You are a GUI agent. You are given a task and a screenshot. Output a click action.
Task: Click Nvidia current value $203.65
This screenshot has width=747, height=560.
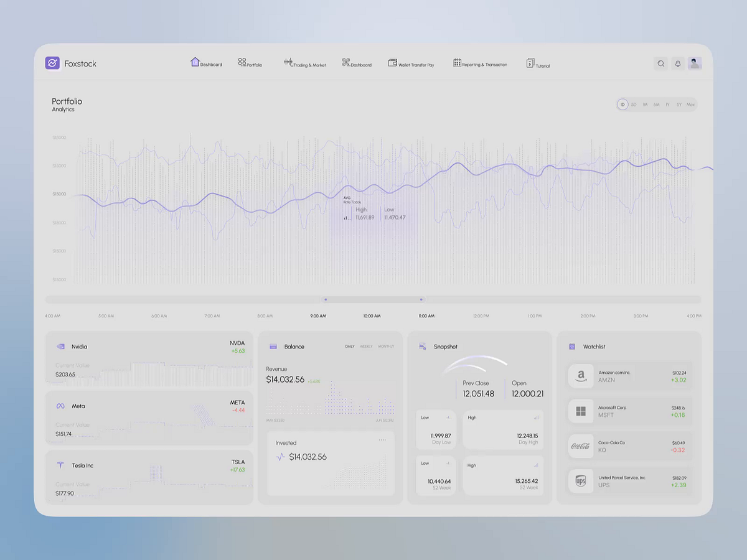coord(65,375)
